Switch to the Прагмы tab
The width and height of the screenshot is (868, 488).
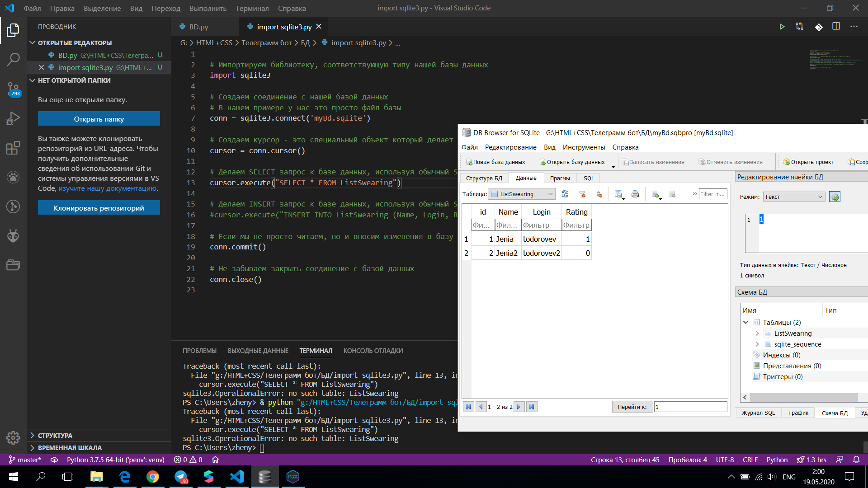560,178
